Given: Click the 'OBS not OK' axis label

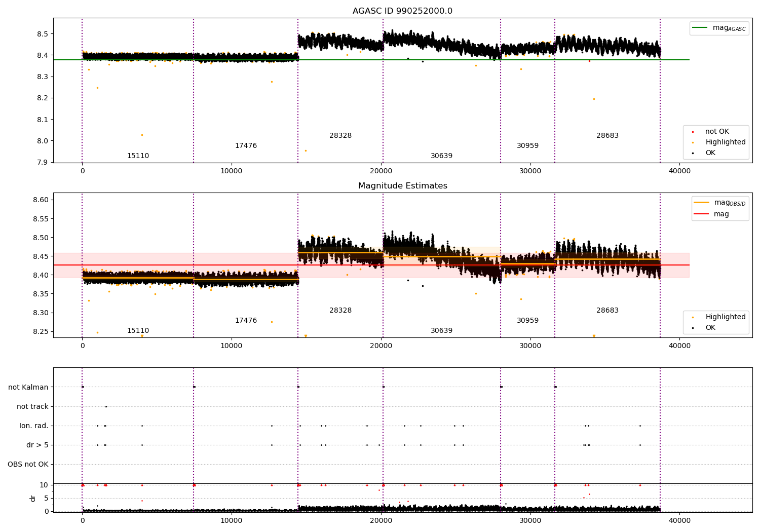Looking at the screenshot, I should 28,465.
